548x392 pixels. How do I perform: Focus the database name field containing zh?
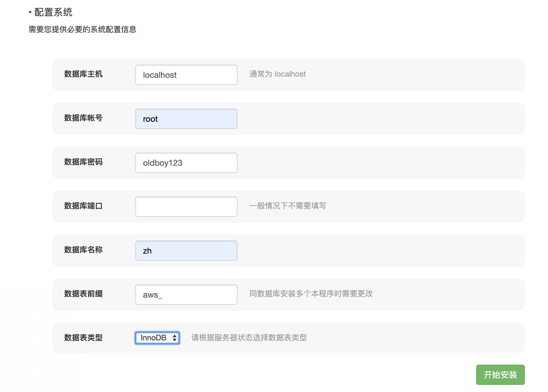(x=186, y=251)
